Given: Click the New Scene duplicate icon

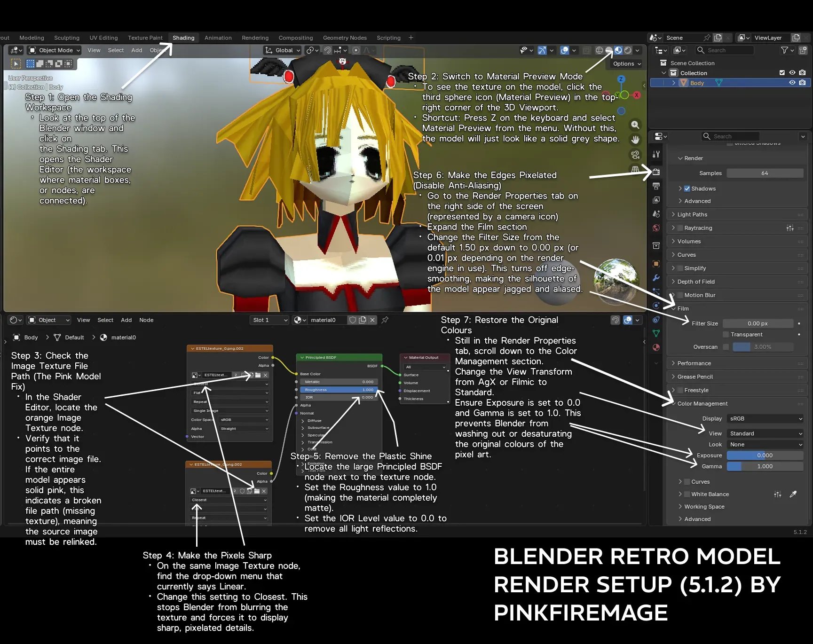Looking at the screenshot, I should 718,38.
